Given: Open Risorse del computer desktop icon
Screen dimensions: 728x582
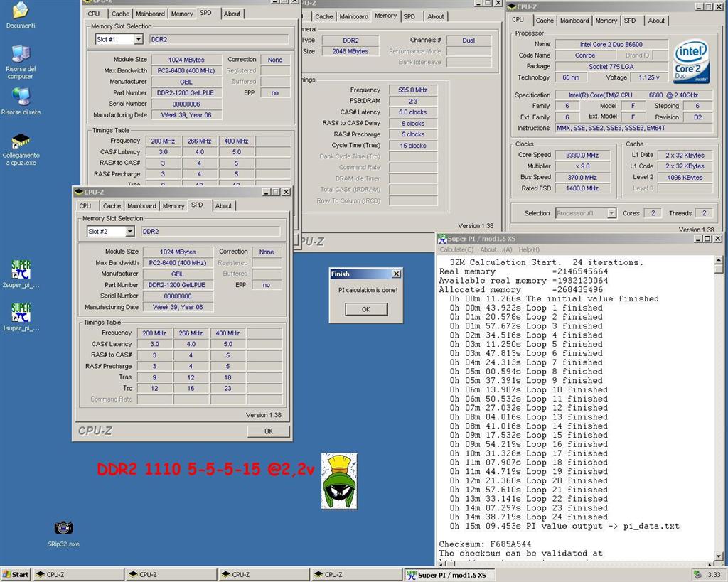Looking at the screenshot, I should click(21, 54).
